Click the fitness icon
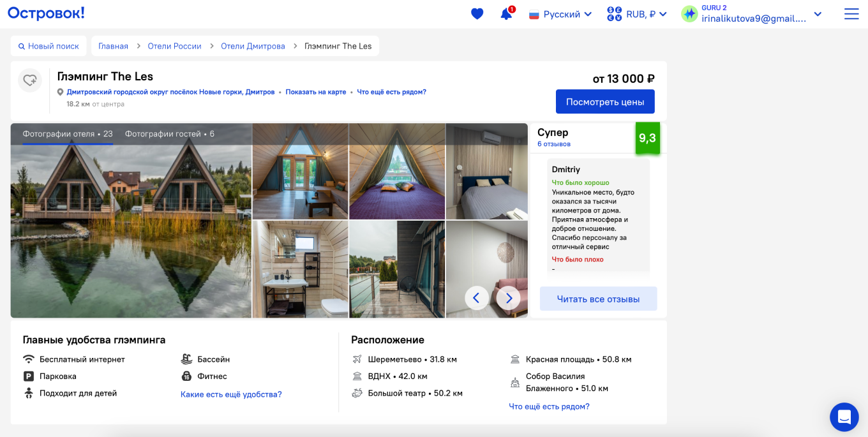This screenshot has width=868, height=437. (x=186, y=376)
